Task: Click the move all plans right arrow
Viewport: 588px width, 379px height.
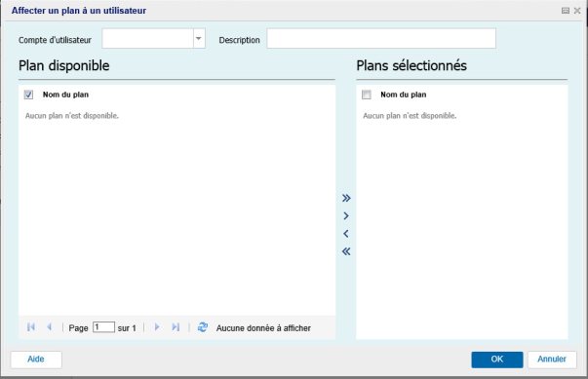Action: pos(346,198)
